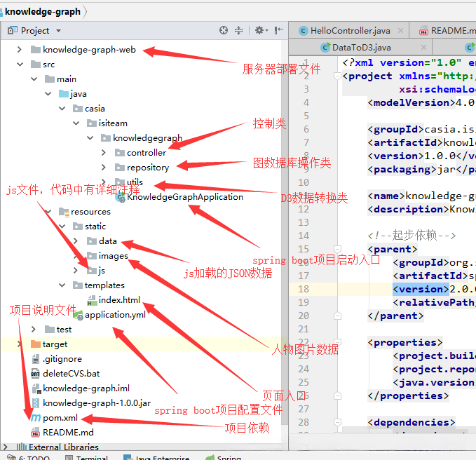Collapse the knowledgegraph package

(x=90, y=138)
